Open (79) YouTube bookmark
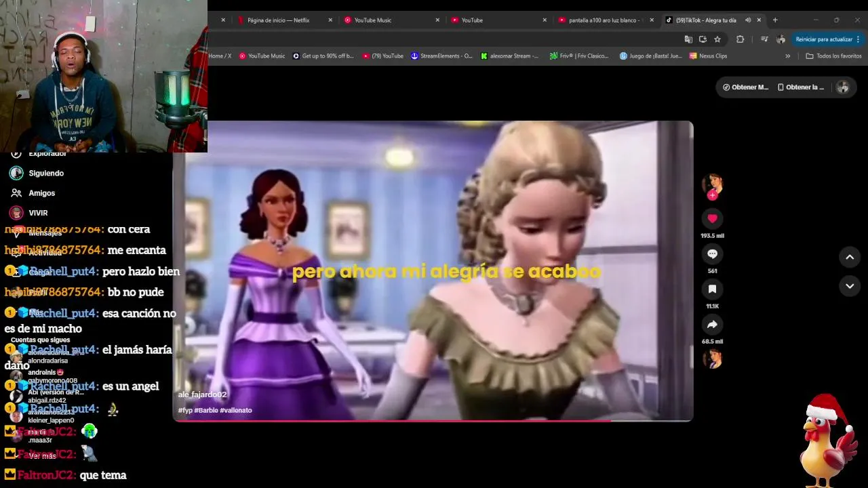Viewport: 868px width, 488px height. (382, 56)
